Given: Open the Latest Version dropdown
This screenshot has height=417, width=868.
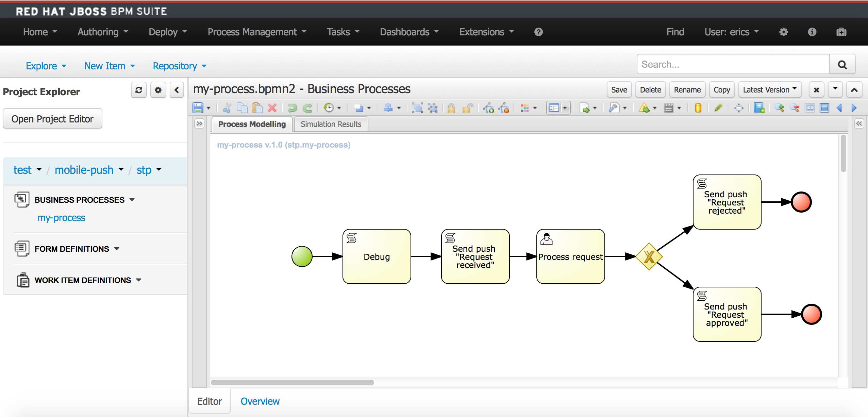Looking at the screenshot, I should 770,90.
